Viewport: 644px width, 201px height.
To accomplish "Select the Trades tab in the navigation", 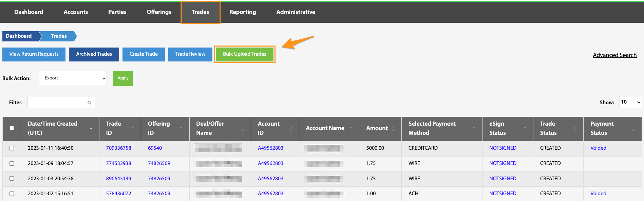I will pos(201,12).
